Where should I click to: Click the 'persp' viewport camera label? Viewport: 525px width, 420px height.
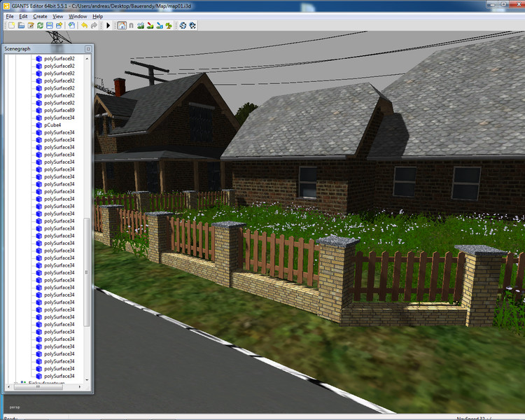(15, 407)
